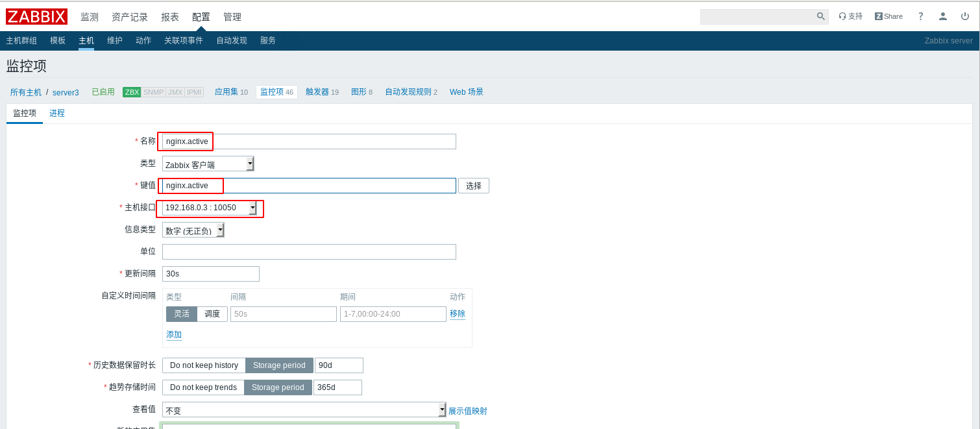
Task: Go to 关联项事件 submenu
Action: (184, 40)
